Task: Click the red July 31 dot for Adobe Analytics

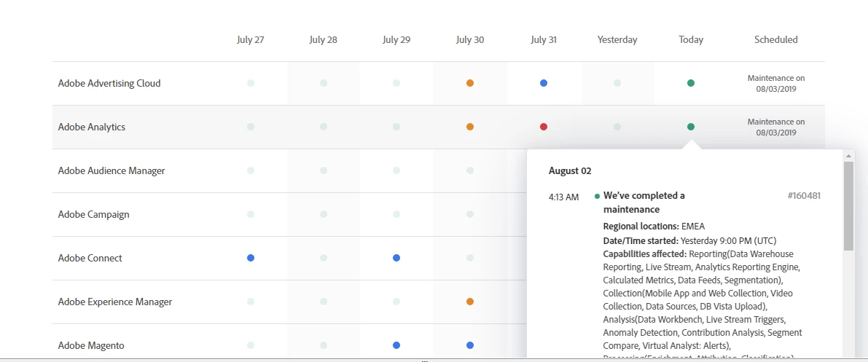Action: click(544, 127)
